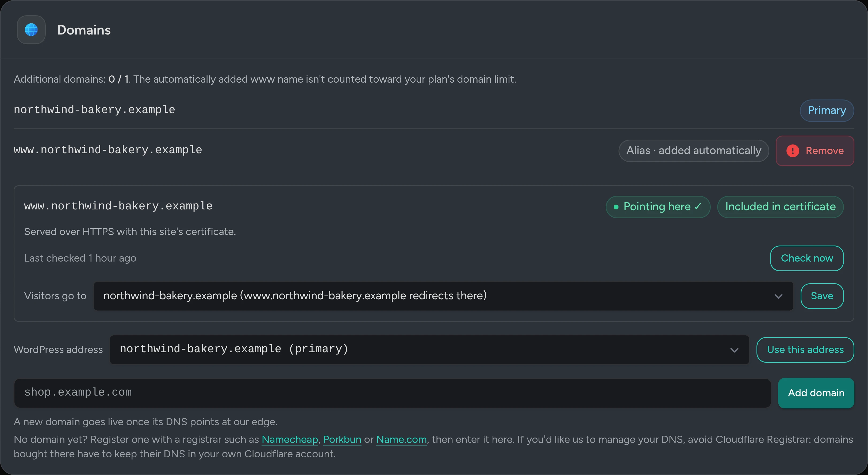Click www.northwind-bakery.example in the alias row
Viewport: 868px width, 475px height.
coord(108,150)
